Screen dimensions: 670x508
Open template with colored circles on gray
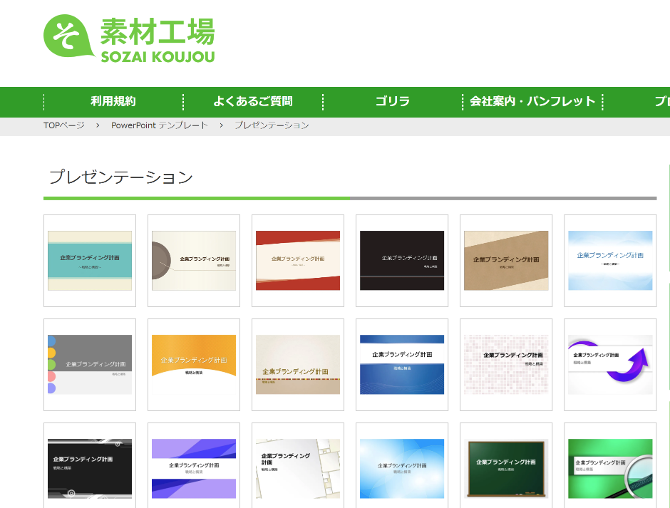pyautogui.click(x=90, y=364)
